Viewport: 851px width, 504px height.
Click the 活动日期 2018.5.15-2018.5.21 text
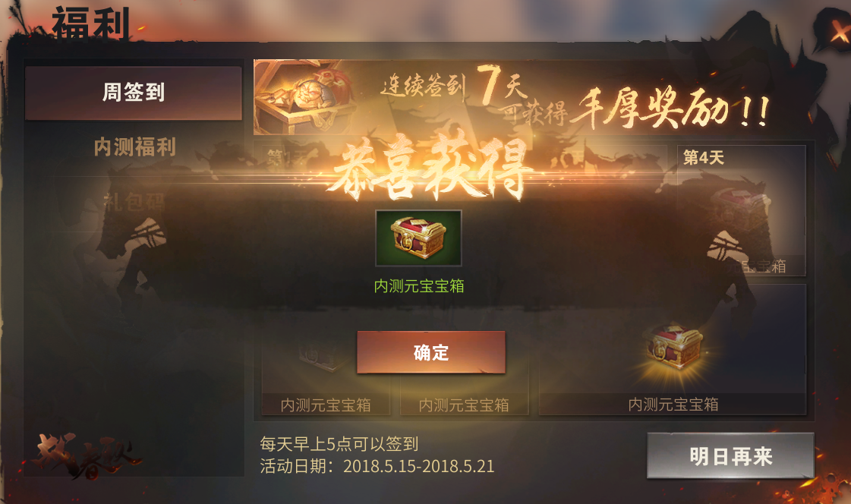pyautogui.click(x=377, y=466)
